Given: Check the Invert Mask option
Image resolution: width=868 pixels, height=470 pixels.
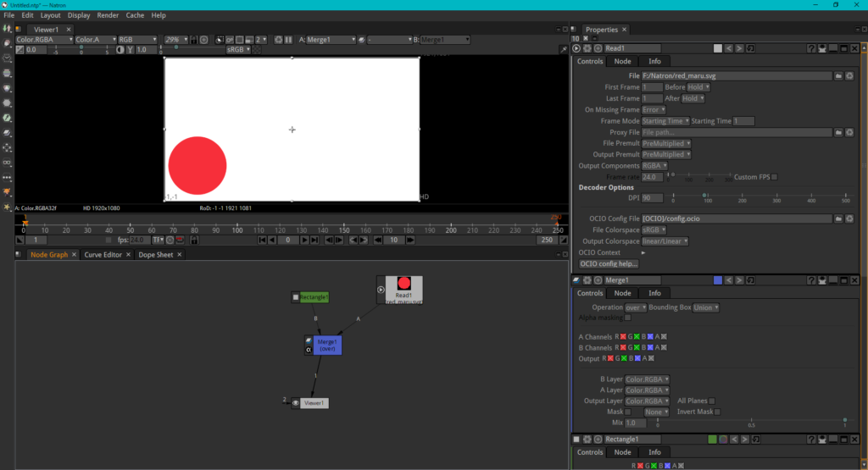Looking at the screenshot, I should [717, 412].
